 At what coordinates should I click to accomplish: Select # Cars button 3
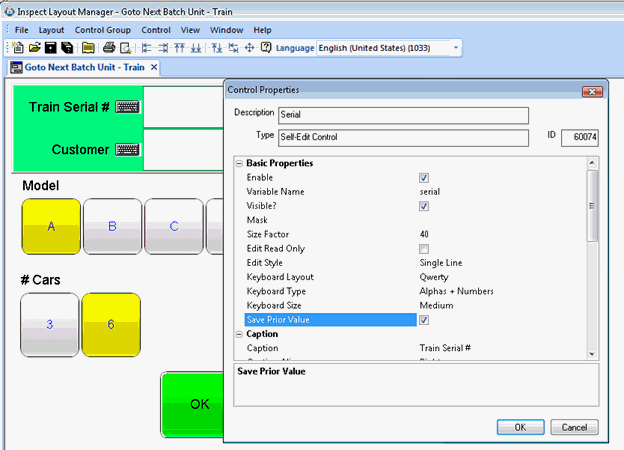pyautogui.click(x=50, y=325)
